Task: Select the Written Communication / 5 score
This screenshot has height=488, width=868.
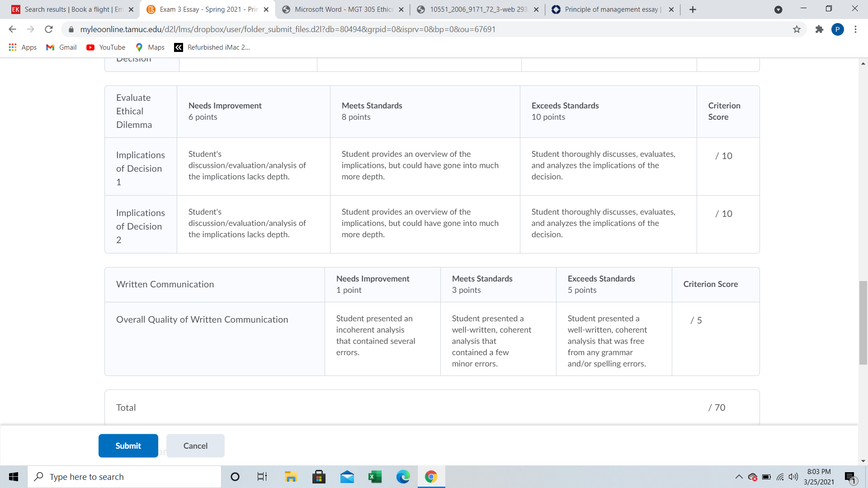Action: tap(696, 320)
